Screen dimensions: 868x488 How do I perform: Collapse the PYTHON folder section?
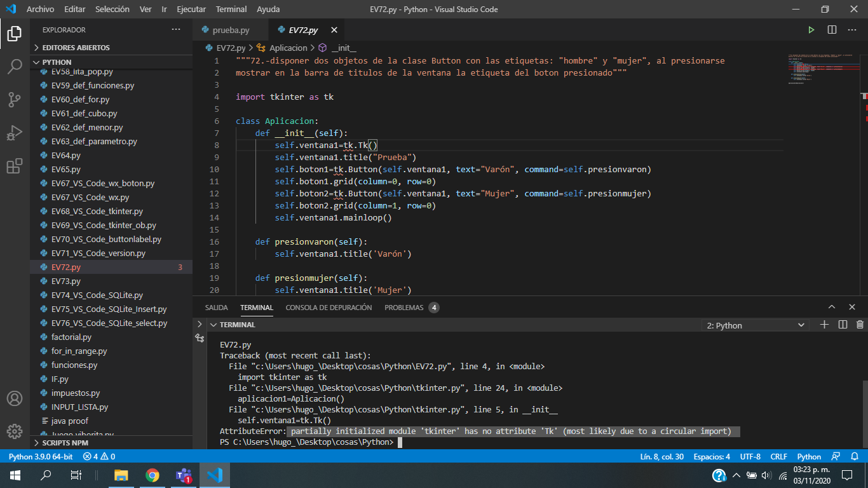(111, 62)
